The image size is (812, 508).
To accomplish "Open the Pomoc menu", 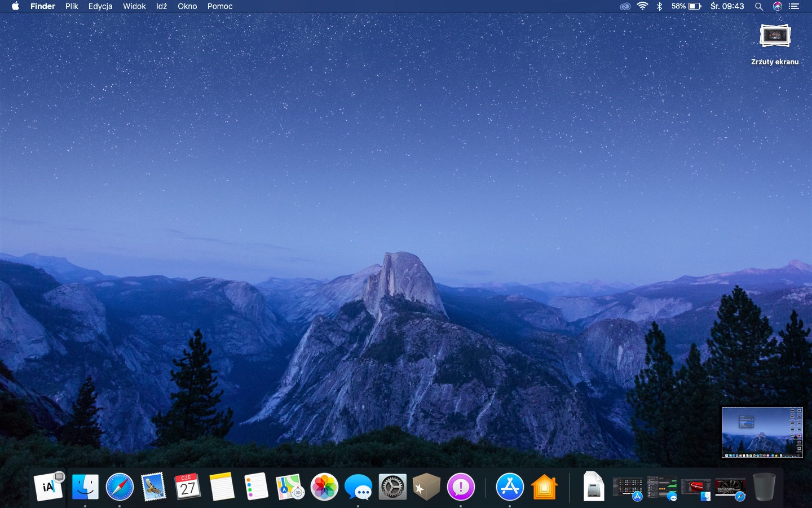I will (220, 6).
